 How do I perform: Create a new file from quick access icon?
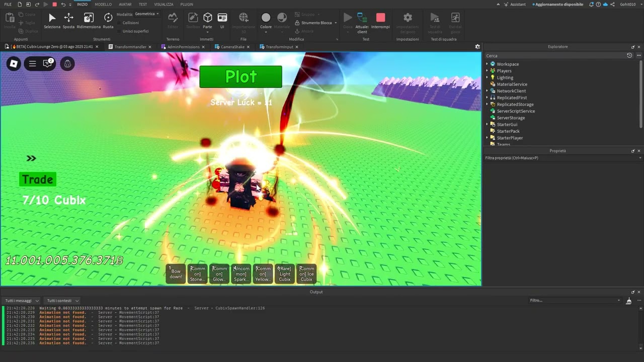(19, 5)
